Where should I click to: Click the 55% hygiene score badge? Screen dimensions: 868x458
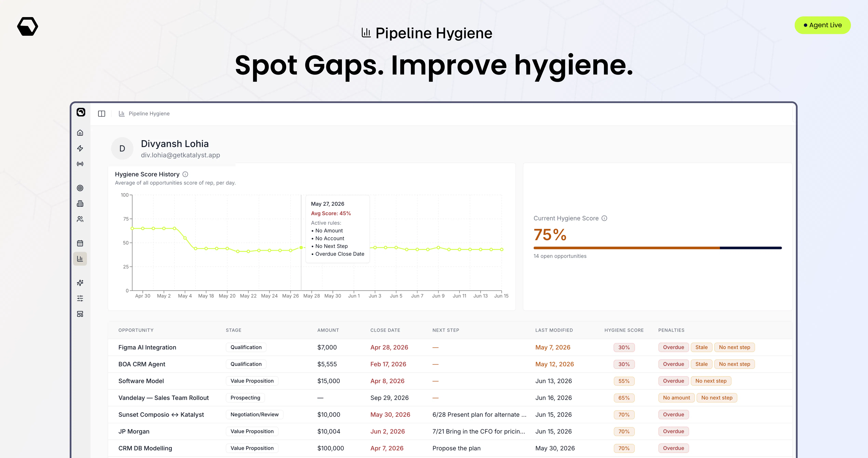tap(624, 381)
